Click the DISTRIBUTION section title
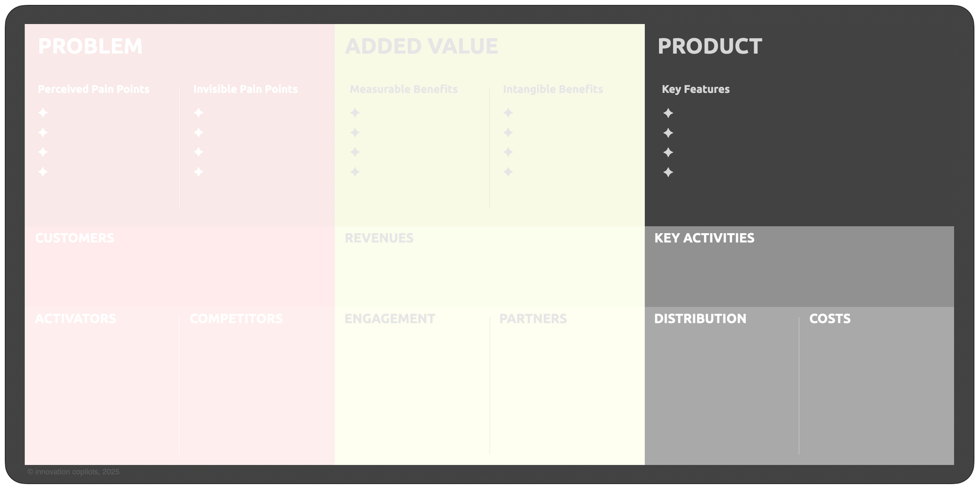 tap(700, 318)
